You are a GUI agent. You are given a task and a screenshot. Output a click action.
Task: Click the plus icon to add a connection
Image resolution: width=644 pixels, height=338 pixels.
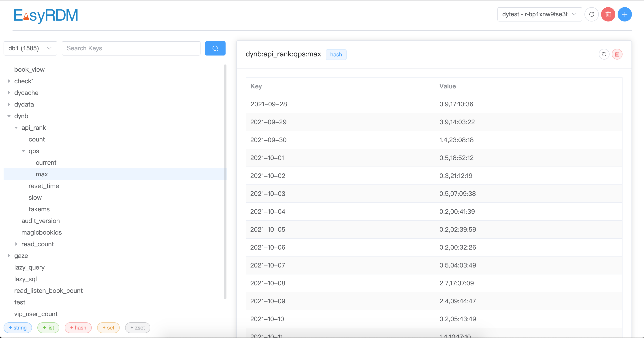[625, 14]
